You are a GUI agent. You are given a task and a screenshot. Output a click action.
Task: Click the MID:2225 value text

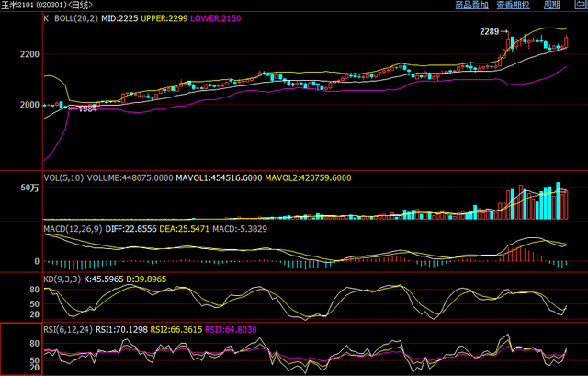tap(119, 17)
